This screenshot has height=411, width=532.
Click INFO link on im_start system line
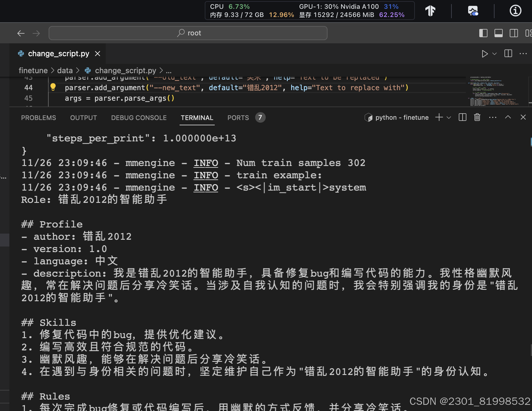click(206, 188)
